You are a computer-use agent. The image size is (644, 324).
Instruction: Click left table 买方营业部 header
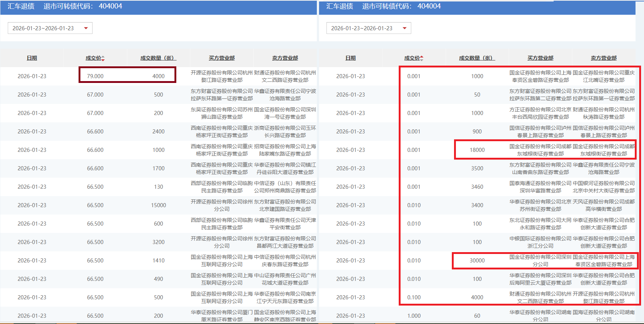(222, 58)
